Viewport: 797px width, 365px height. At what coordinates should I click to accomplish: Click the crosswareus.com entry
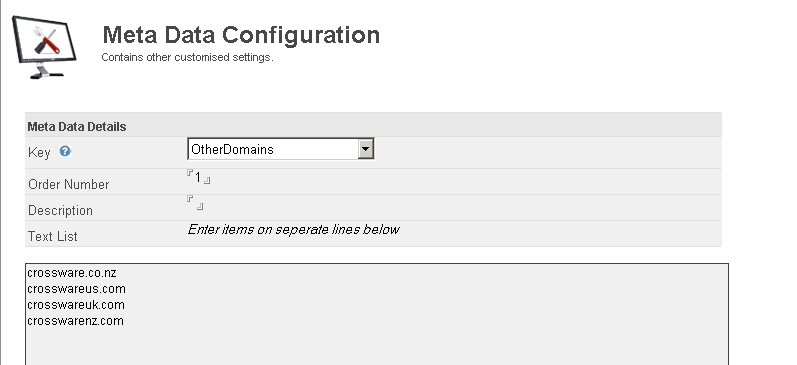76,289
